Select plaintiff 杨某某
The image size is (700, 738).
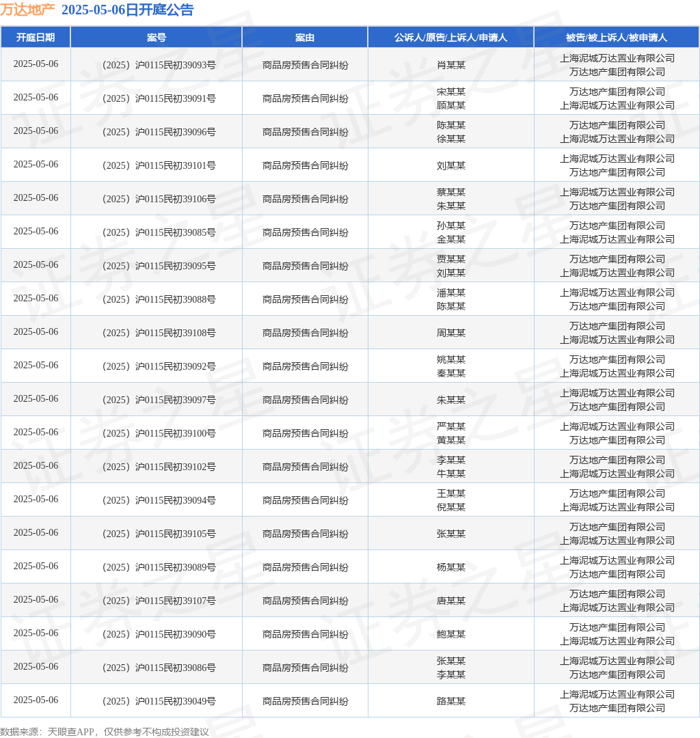click(451, 566)
